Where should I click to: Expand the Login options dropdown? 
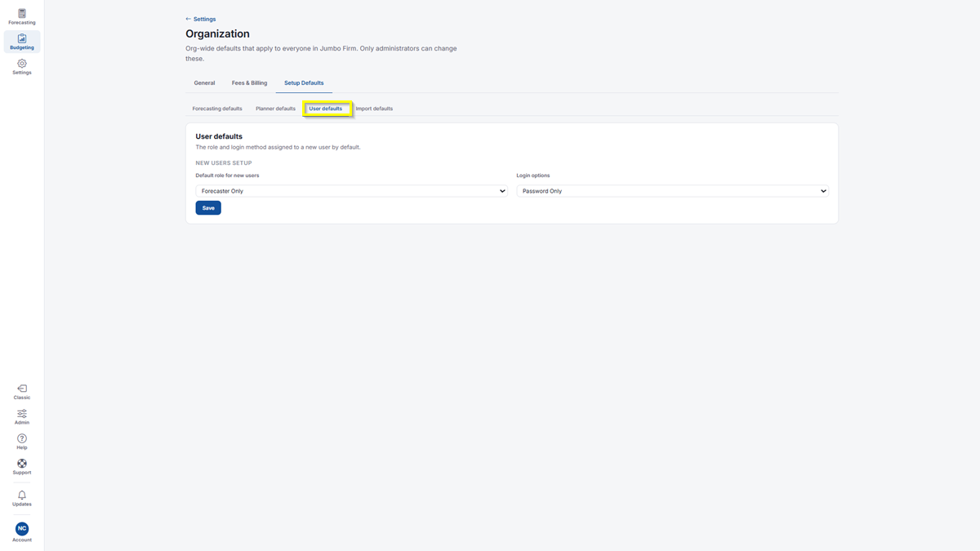[x=673, y=191]
